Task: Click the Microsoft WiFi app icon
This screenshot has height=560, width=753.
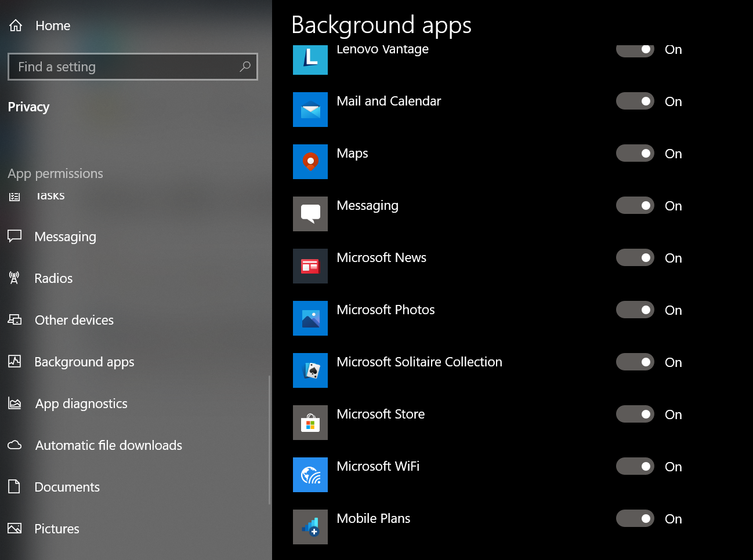Action: click(310, 475)
